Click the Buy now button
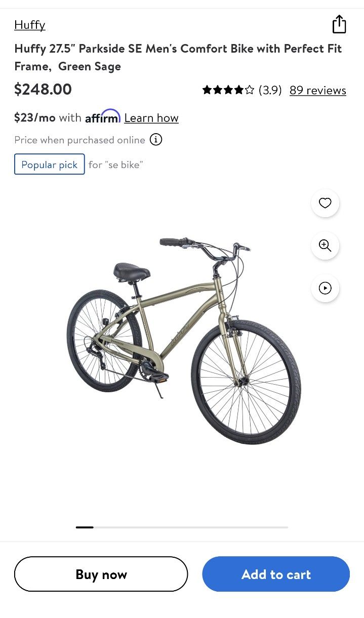This screenshot has height=618, width=364. pyautogui.click(x=101, y=574)
